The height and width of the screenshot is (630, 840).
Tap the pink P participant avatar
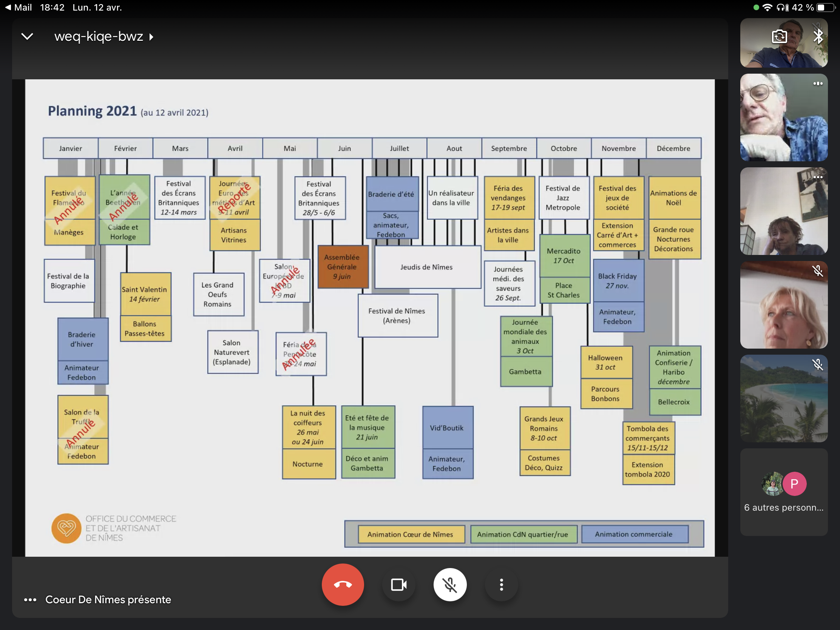794,483
